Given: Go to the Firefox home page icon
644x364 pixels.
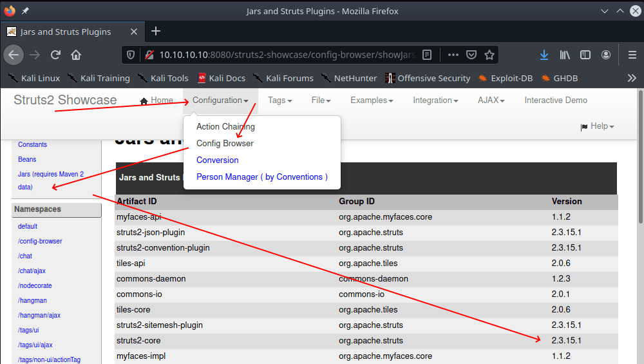Looking at the screenshot, I should tap(76, 55).
